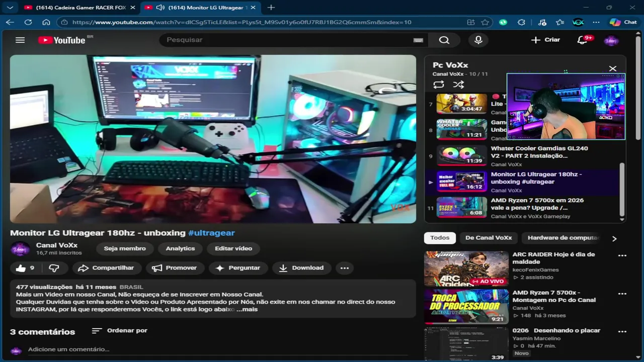Download the video

(301, 268)
